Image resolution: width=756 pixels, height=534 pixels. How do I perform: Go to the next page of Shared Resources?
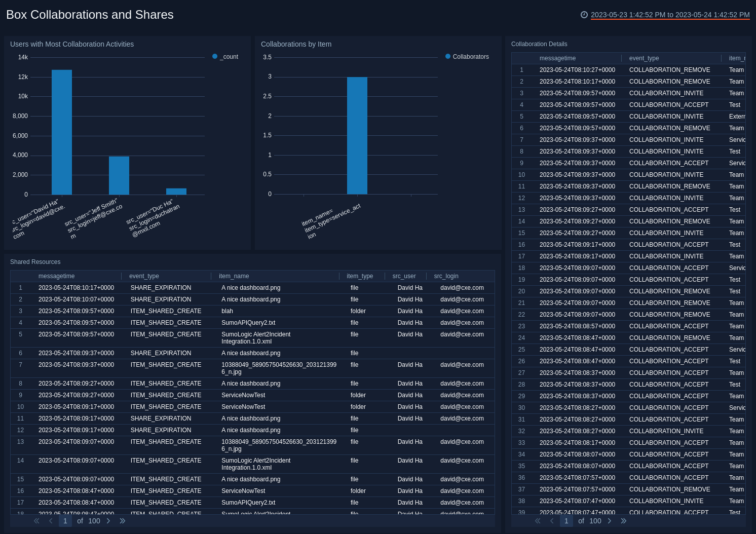108,521
